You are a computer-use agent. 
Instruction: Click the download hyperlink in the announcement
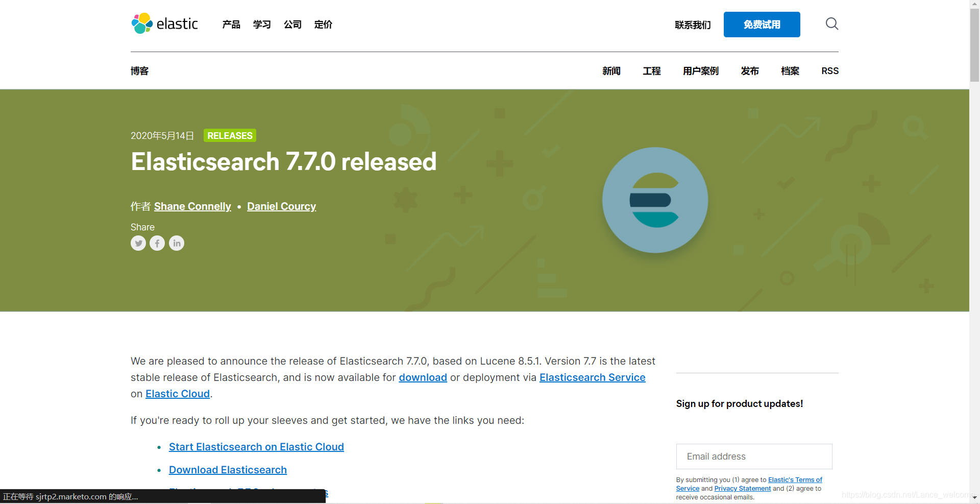click(x=422, y=377)
